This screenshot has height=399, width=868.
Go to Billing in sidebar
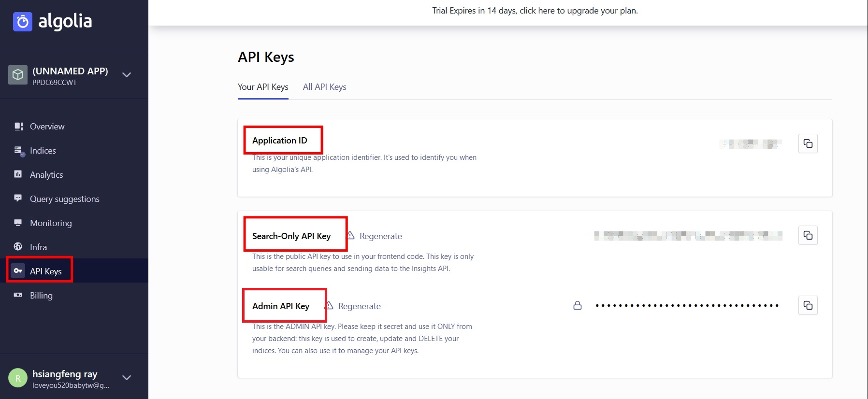click(x=41, y=296)
